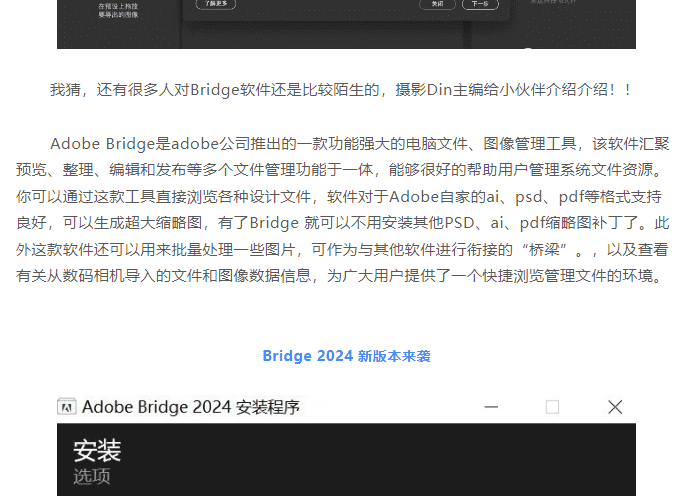Click the 安装 heading in the installer
This screenshot has height=496, width=687.
tap(97, 450)
